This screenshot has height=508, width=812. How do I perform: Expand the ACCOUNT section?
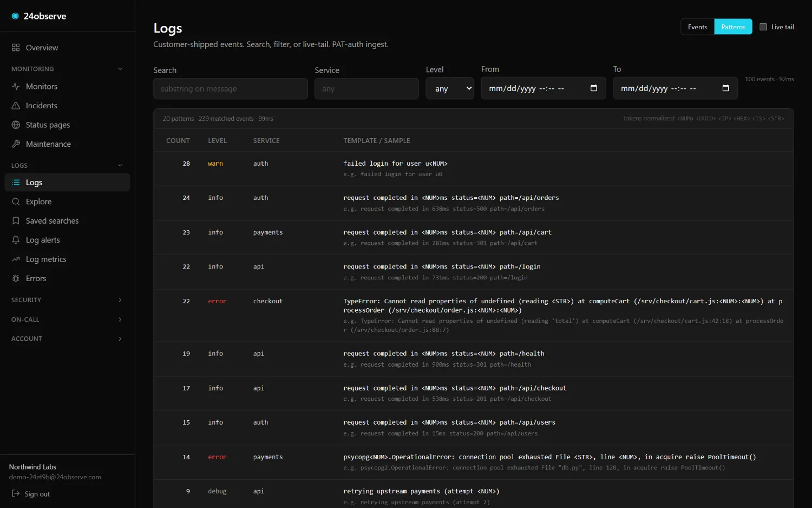click(x=67, y=338)
